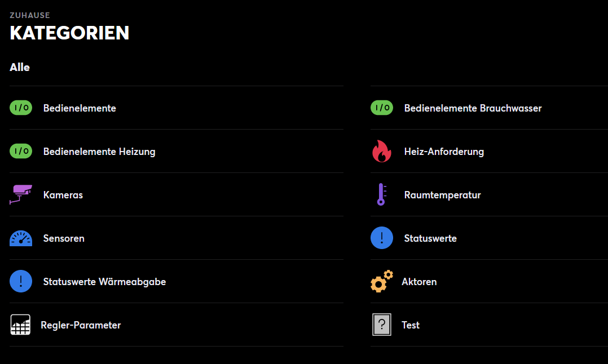This screenshot has height=364, width=608.
Task: Click the question mark Test icon
Action: (x=382, y=325)
